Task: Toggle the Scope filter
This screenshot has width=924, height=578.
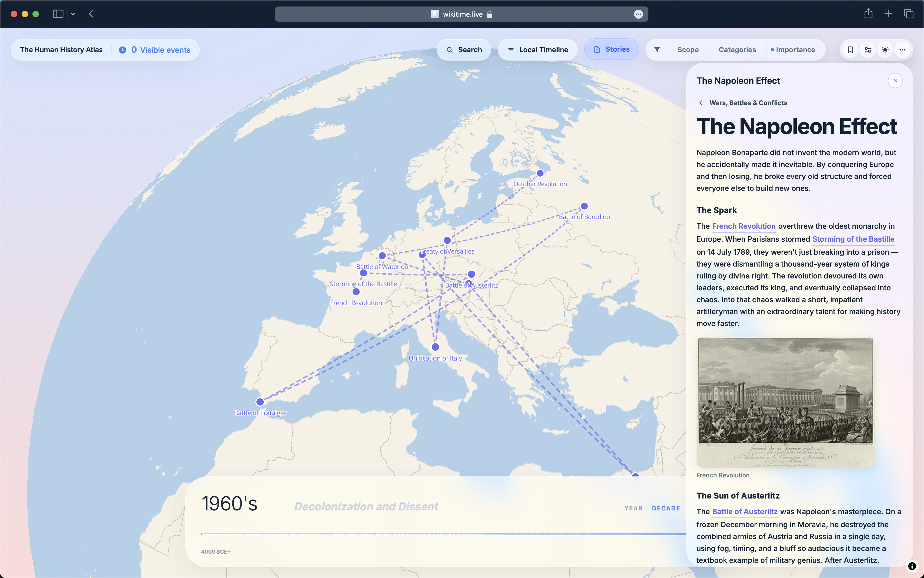Action: pos(688,49)
